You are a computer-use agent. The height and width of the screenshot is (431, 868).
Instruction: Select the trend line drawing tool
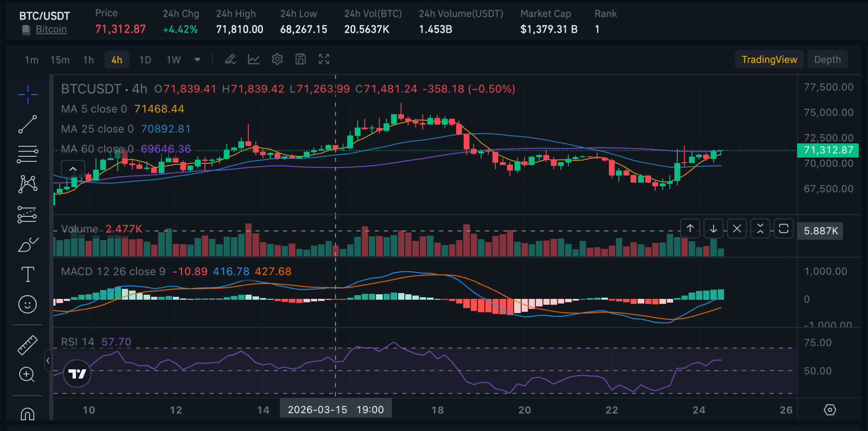tap(28, 124)
